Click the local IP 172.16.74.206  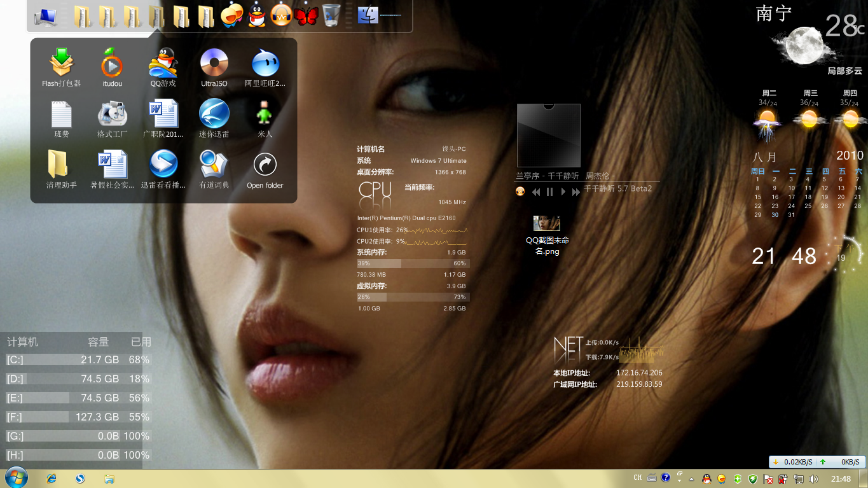click(x=639, y=373)
